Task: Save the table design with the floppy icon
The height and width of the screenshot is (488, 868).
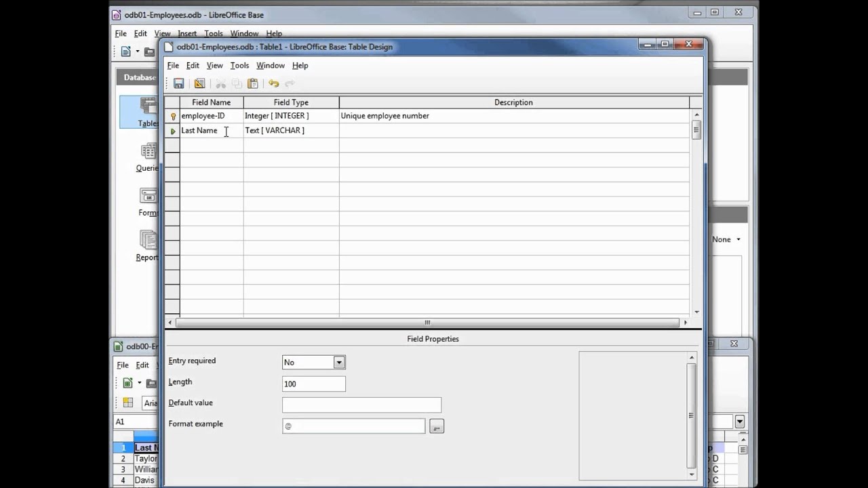Action: click(178, 83)
